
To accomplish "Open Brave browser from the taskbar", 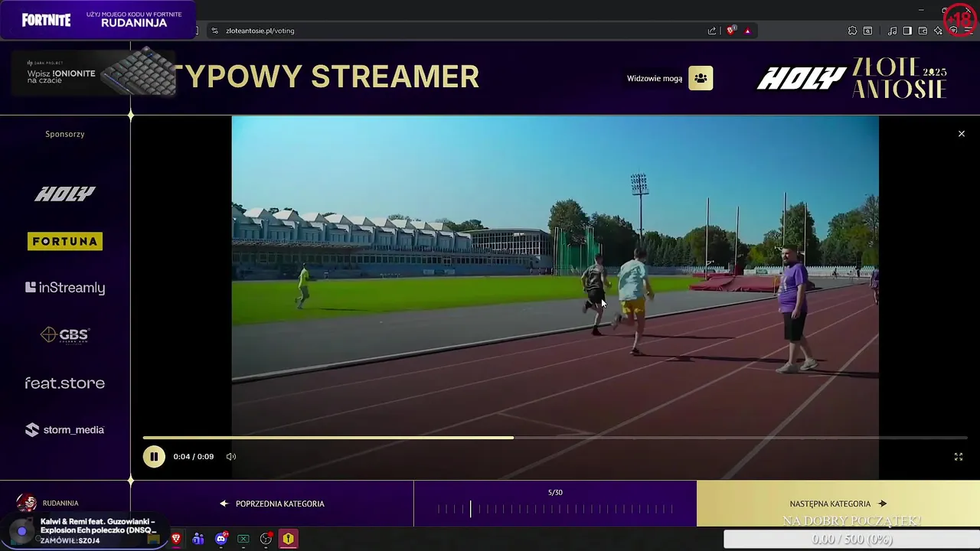I will [x=176, y=539].
